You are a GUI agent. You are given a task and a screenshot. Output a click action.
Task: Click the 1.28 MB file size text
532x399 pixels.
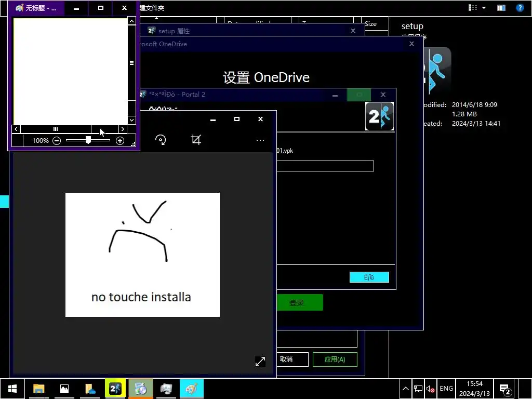coord(464,114)
